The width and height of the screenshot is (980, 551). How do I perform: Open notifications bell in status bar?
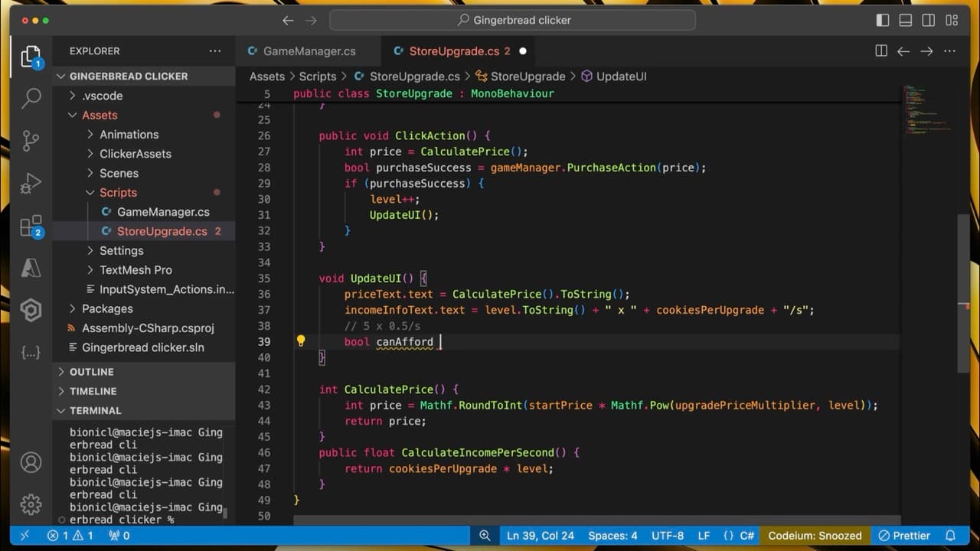(x=951, y=536)
